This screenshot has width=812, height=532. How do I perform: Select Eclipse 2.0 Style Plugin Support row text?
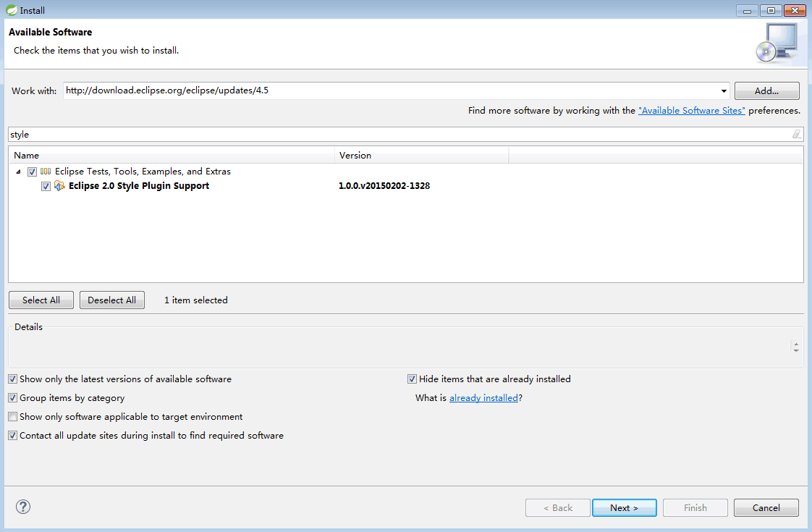tap(139, 186)
